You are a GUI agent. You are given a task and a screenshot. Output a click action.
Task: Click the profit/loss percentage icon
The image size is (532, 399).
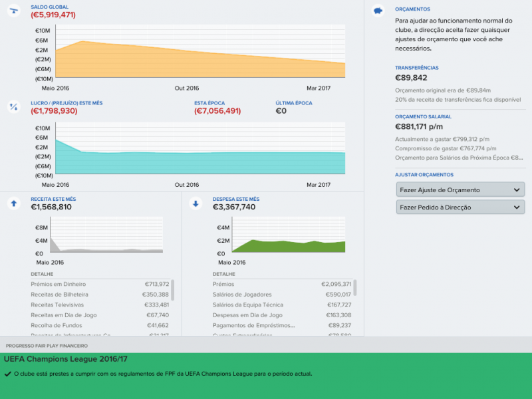(13, 106)
